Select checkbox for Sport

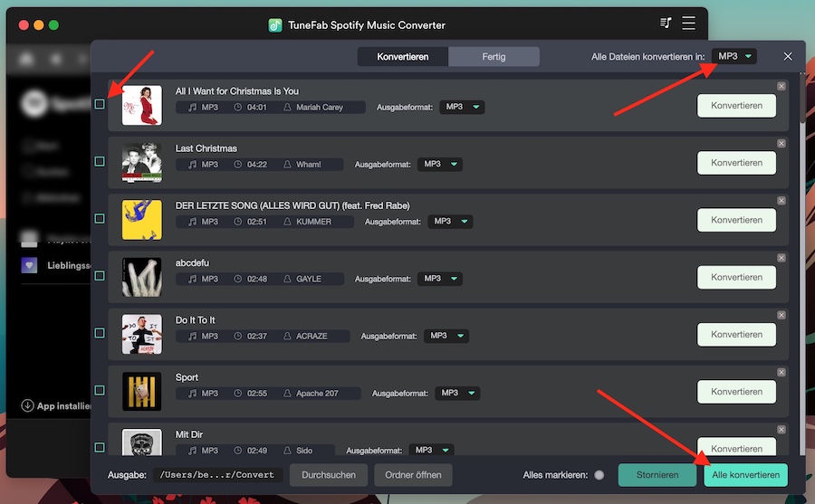(x=100, y=390)
